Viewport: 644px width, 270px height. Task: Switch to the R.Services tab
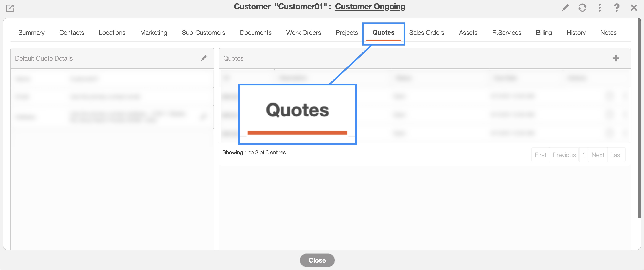click(507, 33)
